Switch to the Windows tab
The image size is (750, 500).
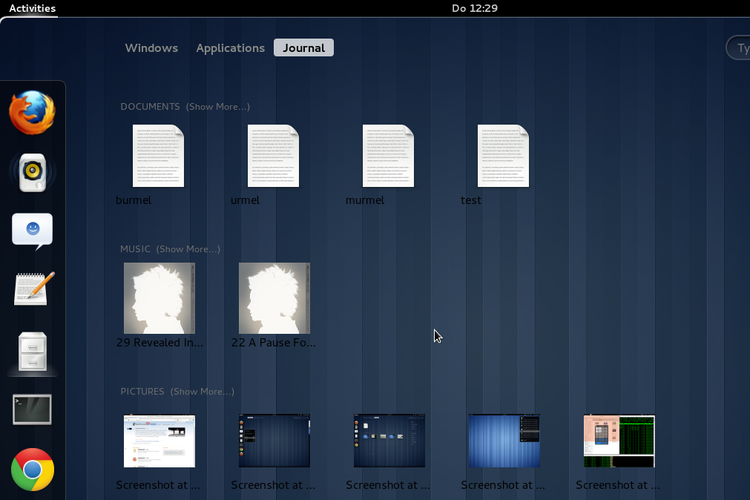click(x=151, y=48)
